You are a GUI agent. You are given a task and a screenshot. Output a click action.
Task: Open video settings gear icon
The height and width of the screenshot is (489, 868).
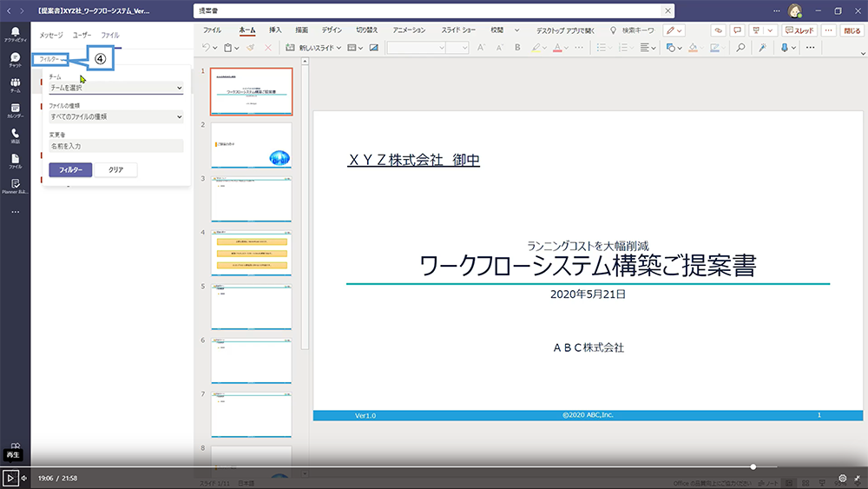coord(843,478)
